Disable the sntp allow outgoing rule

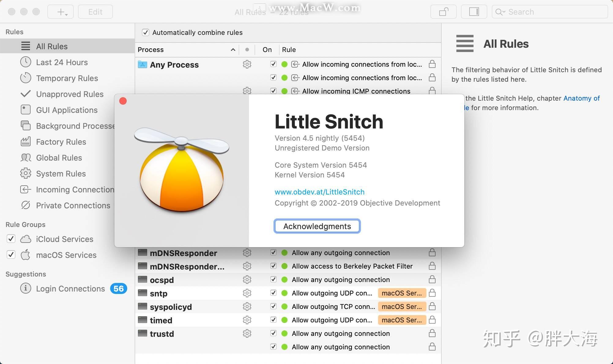pos(273,293)
